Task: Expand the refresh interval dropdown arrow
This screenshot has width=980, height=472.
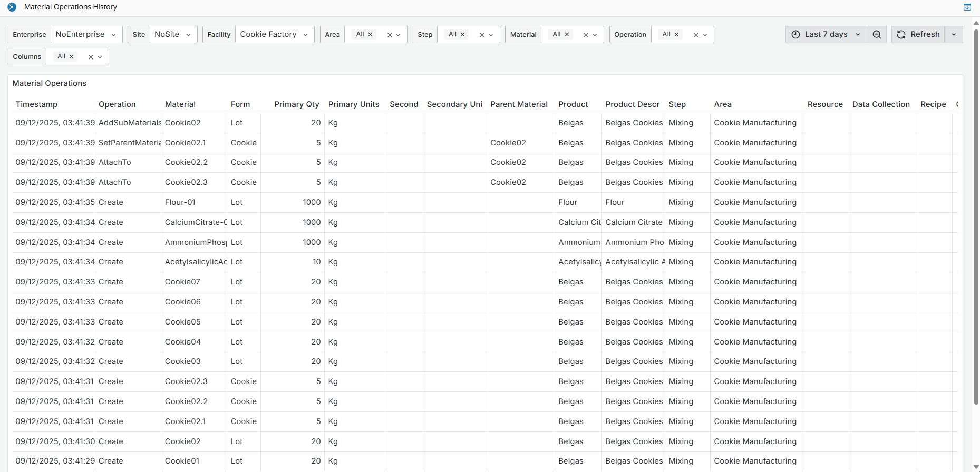Action: tap(954, 34)
